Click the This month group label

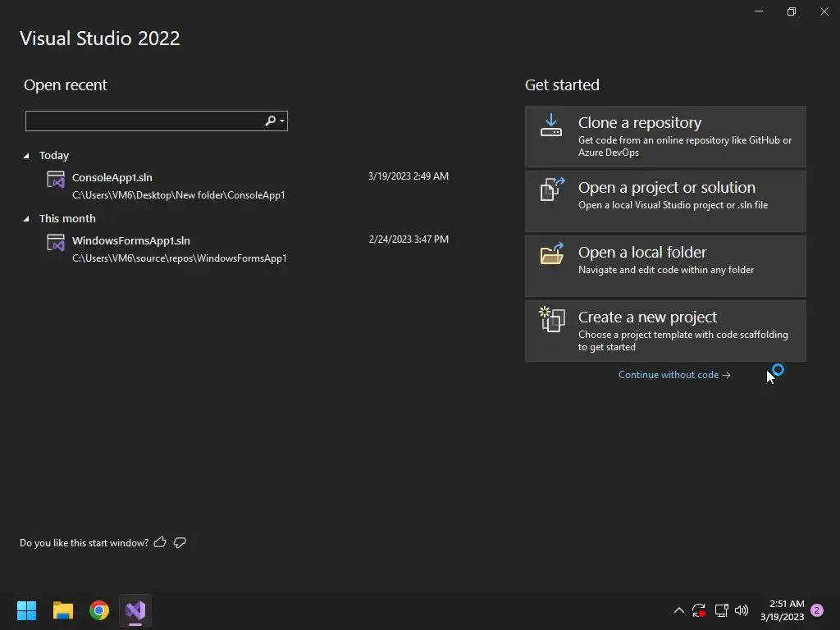click(67, 218)
